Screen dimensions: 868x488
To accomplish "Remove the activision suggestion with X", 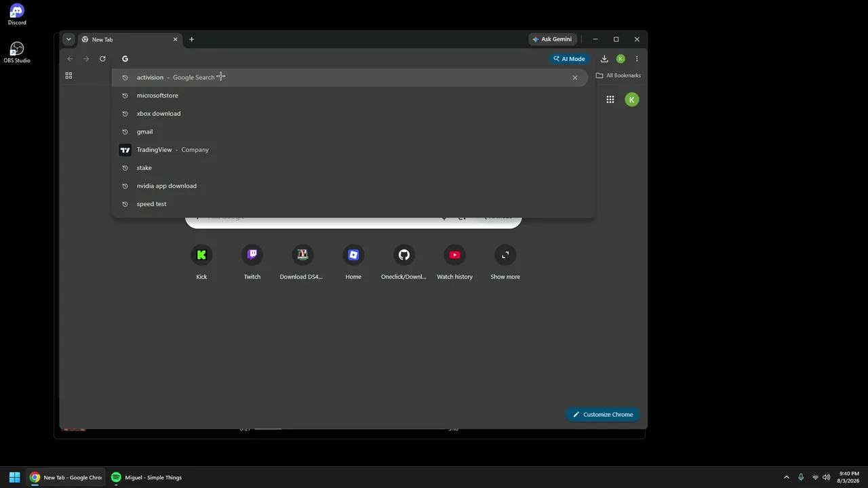I will pos(575,77).
